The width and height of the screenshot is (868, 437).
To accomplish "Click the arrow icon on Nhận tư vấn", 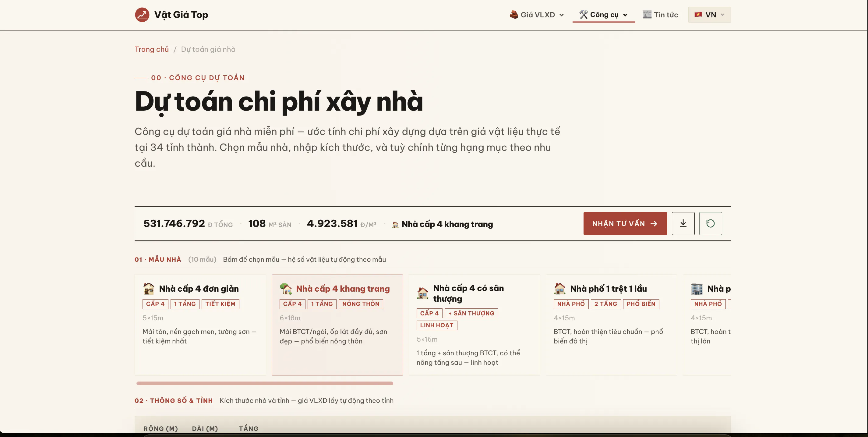I will click(654, 224).
